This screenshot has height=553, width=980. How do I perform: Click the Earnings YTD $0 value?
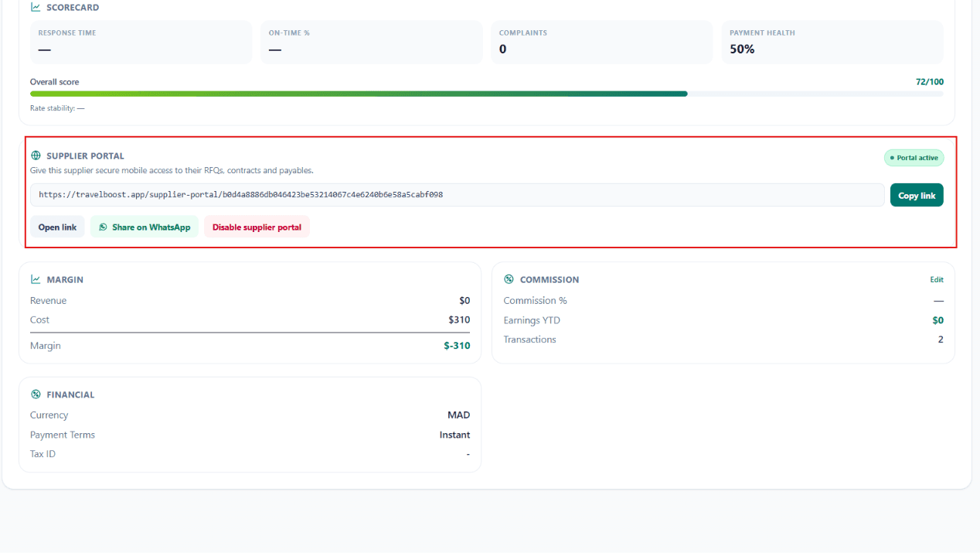coord(937,320)
